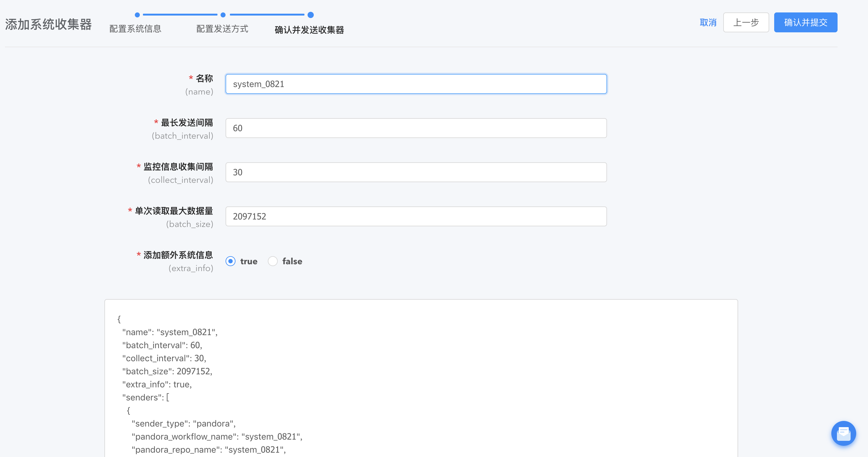This screenshot has width=868, height=457.
Task: Click second step dot on progress bar
Action: coord(223,15)
